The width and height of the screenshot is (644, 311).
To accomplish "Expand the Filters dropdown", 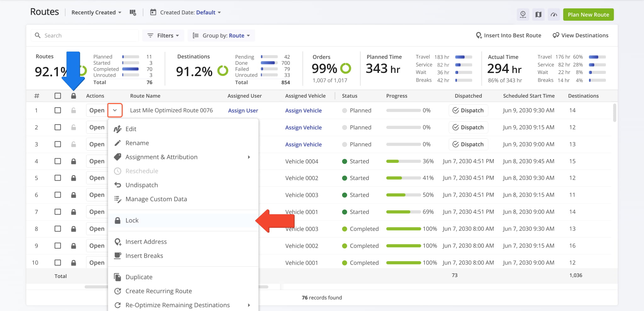I will [163, 35].
